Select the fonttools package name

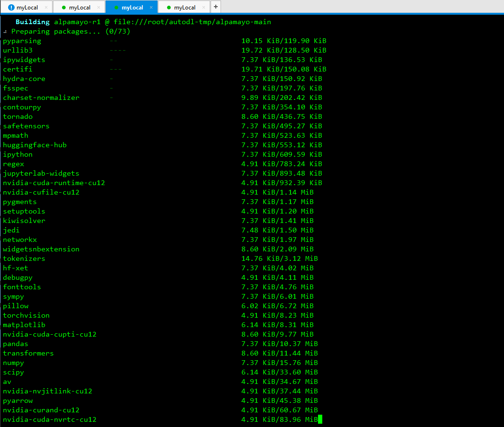pyautogui.click(x=22, y=287)
